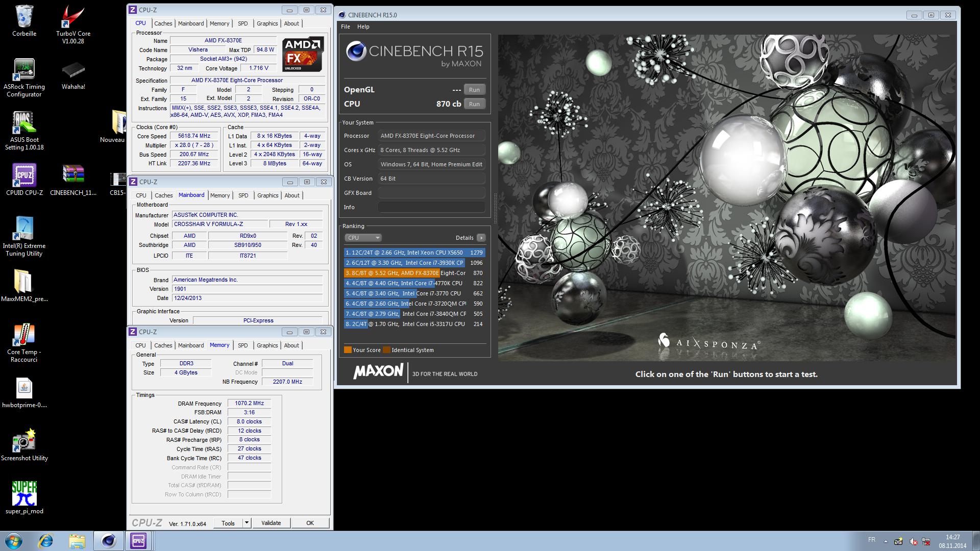
Task: Select ranking row Intel Core i7-3930K
Action: click(414, 263)
